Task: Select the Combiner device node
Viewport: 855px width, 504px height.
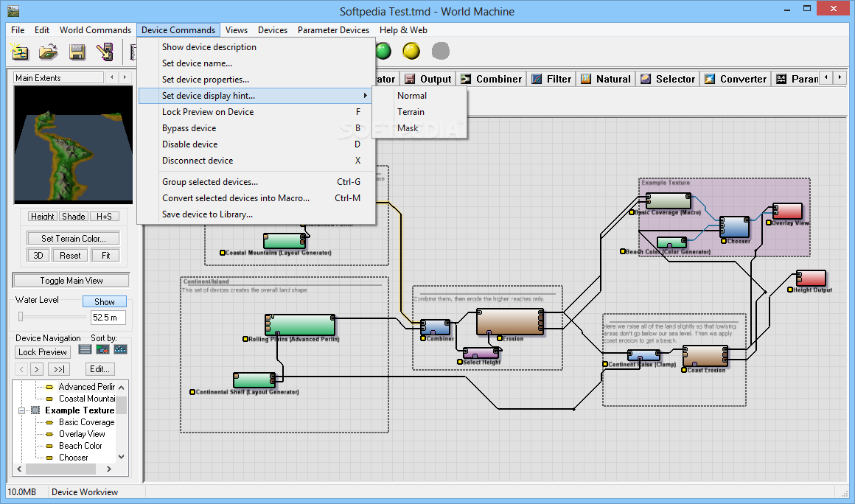Action: click(435, 327)
